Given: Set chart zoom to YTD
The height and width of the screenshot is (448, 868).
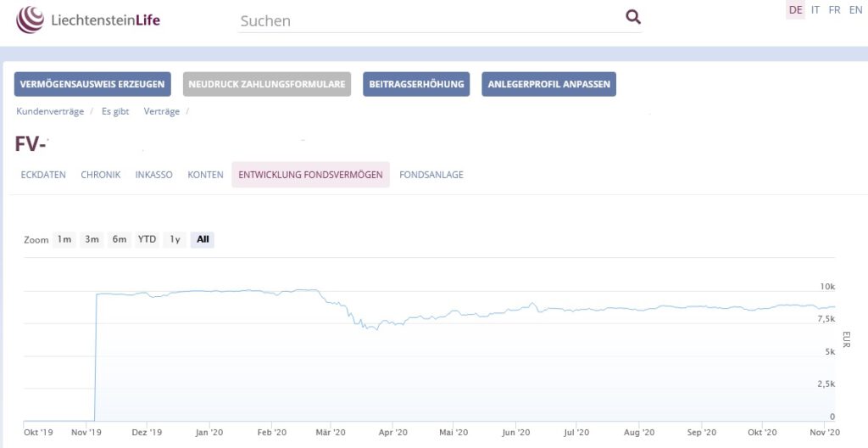Looking at the screenshot, I should (x=147, y=239).
